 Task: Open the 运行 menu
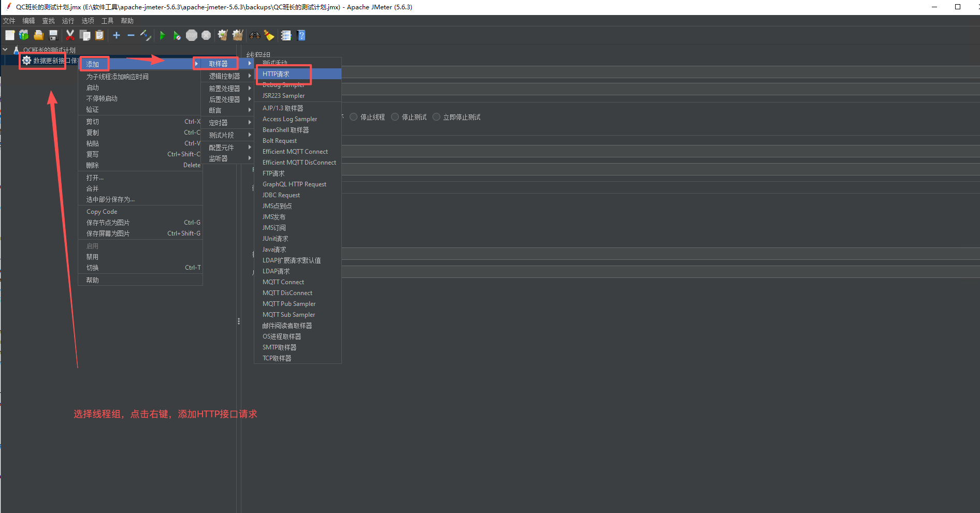68,21
